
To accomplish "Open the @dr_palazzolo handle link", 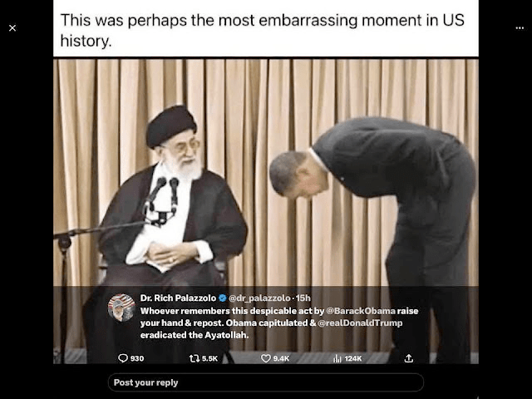I will 259,298.
